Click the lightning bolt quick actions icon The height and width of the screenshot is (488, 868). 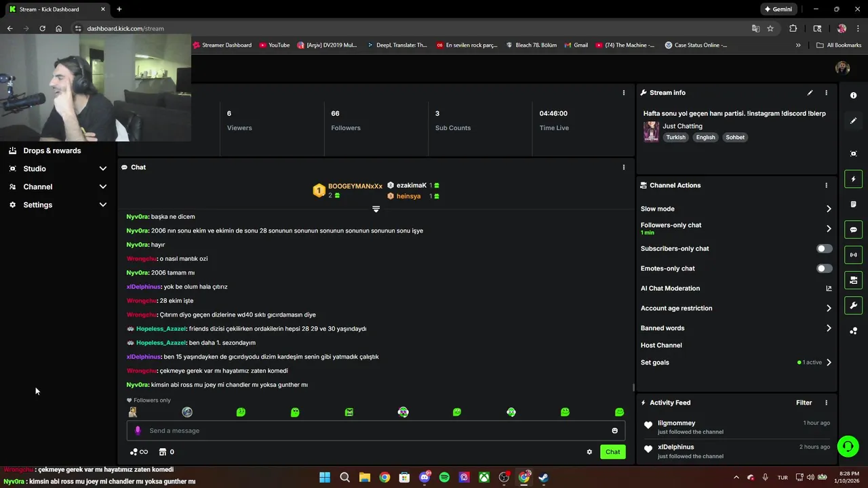pos(853,179)
